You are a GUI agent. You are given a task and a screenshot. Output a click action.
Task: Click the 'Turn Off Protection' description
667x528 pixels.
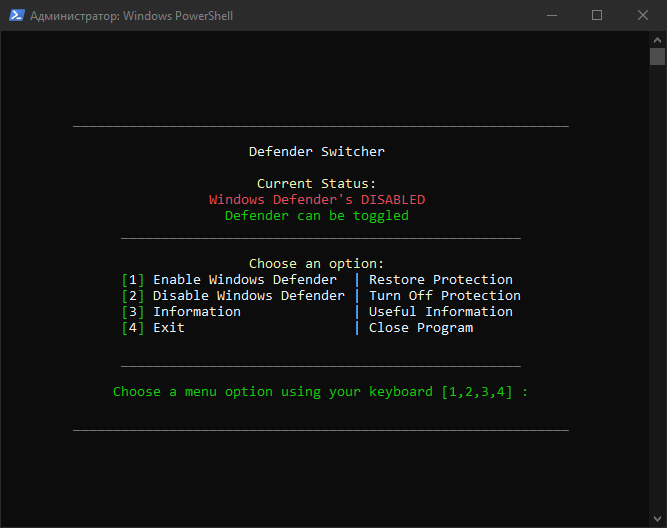[445, 296]
